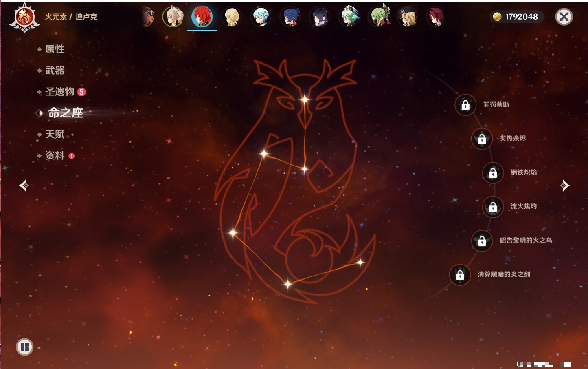
Task: Select the dark-blue-haired avatar with hair bun
Action: tap(290, 17)
